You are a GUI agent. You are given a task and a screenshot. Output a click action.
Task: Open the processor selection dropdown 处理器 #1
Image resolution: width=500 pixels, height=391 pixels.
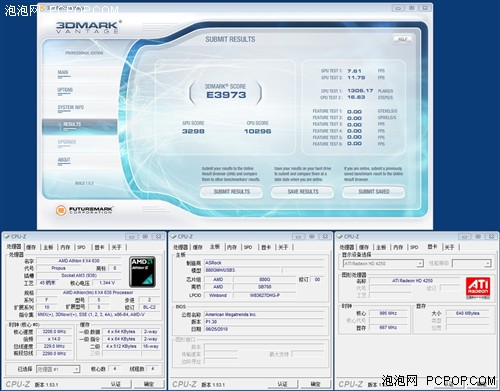click(x=58, y=369)
